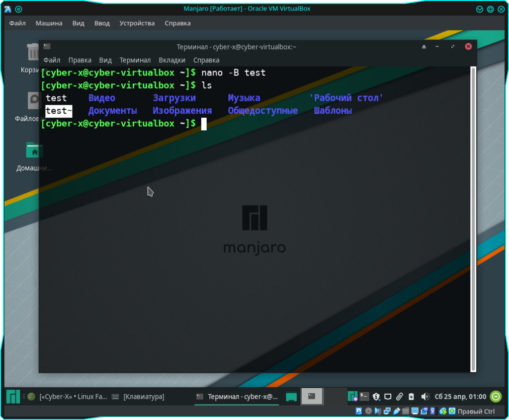Click the shield icon in system tray
This screenshot has width=509, height=420.
376,397
